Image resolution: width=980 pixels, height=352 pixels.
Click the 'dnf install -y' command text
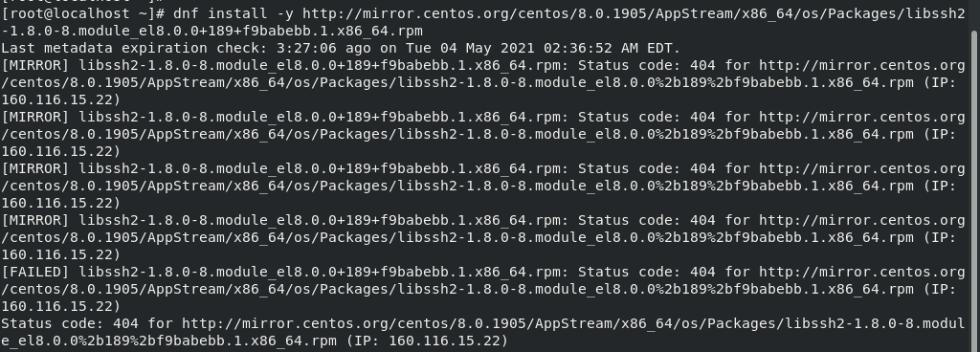click(234, 13)
